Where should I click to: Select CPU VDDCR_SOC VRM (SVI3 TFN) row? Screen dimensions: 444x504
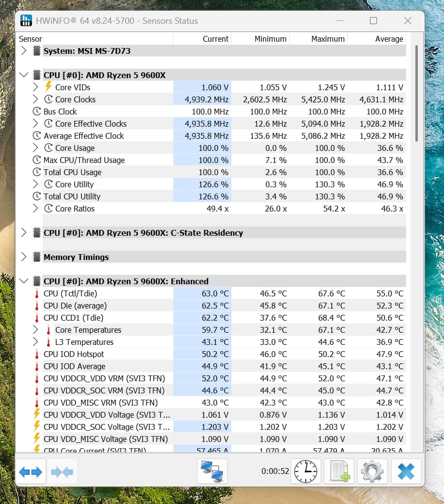pyautogui.click(x=219, y=390)
